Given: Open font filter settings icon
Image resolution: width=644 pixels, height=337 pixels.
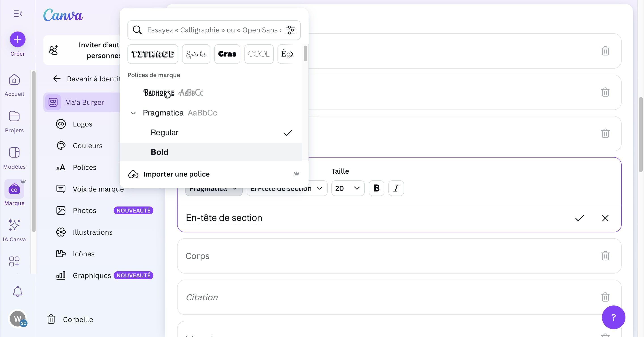Looking at the screenshot, I should (x=290, y=30).
